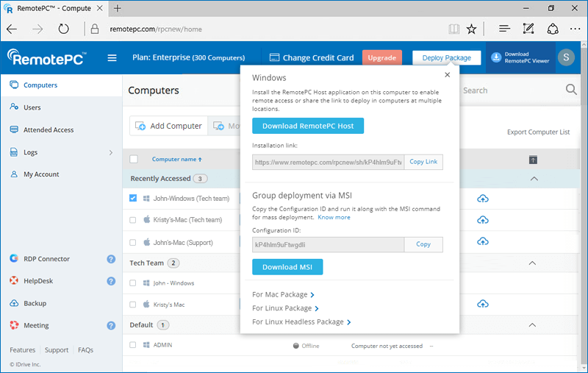Click the help icon next to RDP Connector
This screenshot has height=373, width=588.
click(x=111, y=259)
